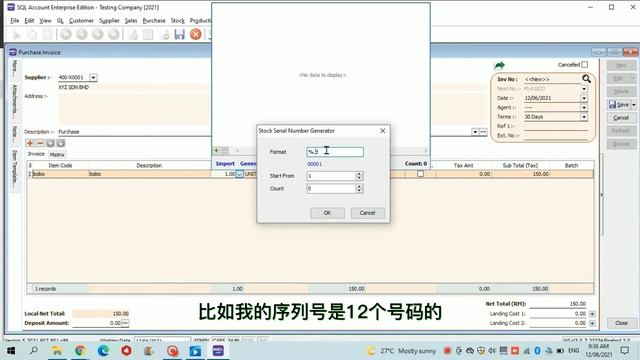This screenshot has width=640, height=360.
Task: Open Microsoft Edge from the taskbar
Action: (x=103, y=351)
